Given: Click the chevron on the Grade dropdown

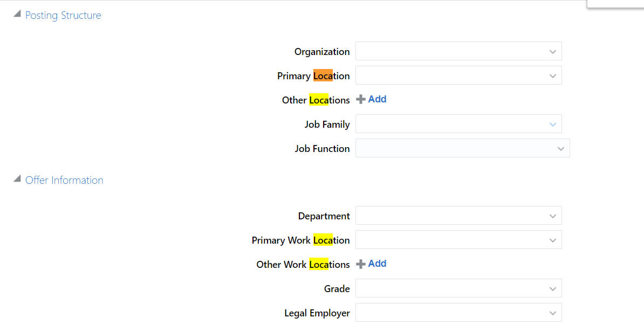Looking at the screenshot, I should tap(552, 288).
